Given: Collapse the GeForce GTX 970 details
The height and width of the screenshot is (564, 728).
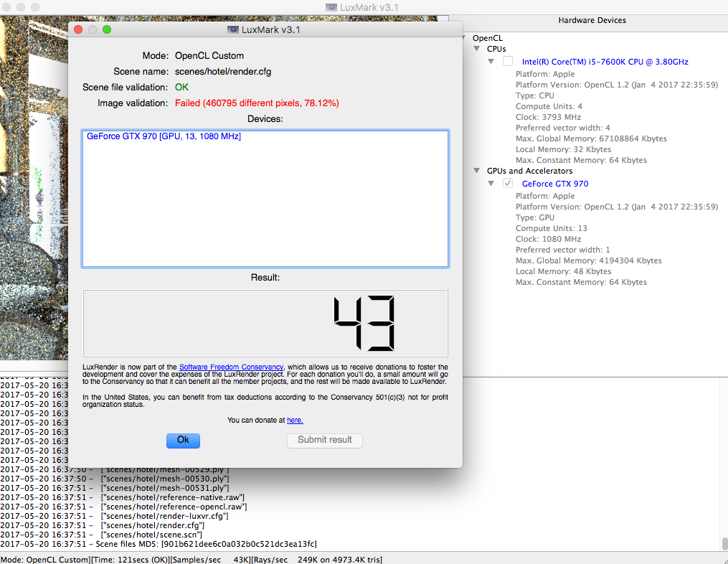Looking at the screenshot, I should coord(491,183).
